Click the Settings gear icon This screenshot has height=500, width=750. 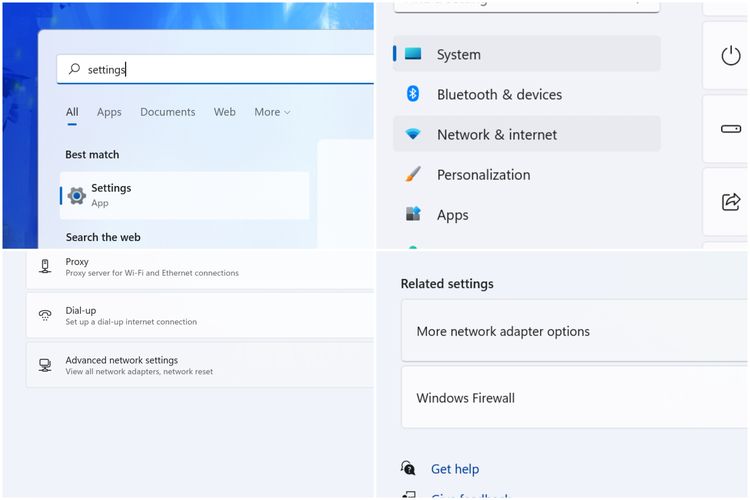pyautogui.click(x=77, y=195)
